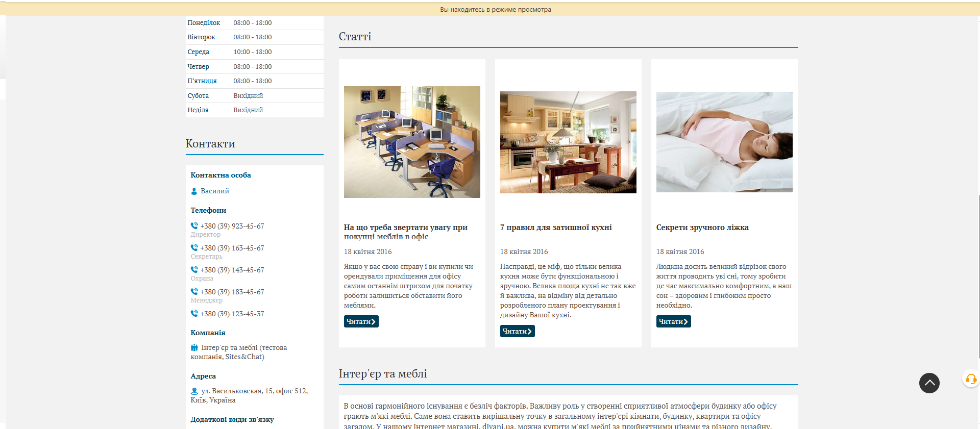Open the article title about buying office furniture
980x429 pixels.
pyautogui.click(x=405, y=232)
